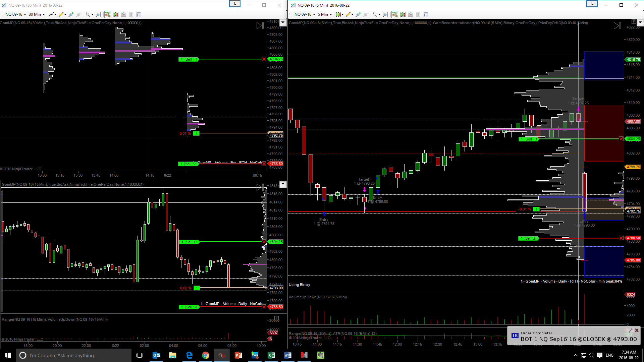
Task: Open Task View from the taskbar
Action: coord(140,355)
